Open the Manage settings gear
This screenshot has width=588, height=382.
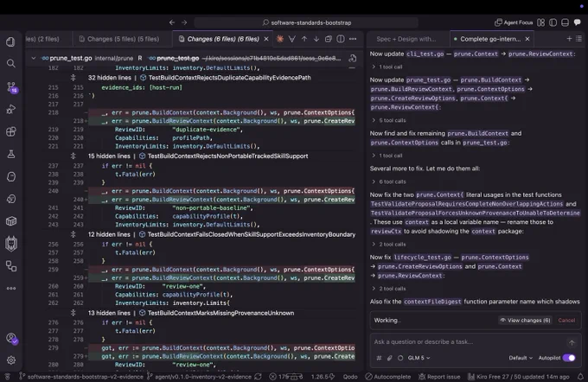(x=11, y=360)
